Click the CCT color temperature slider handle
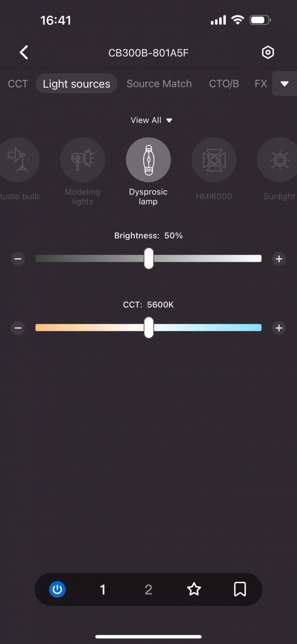This screenshot has height=644, width=297. point(149,328)
